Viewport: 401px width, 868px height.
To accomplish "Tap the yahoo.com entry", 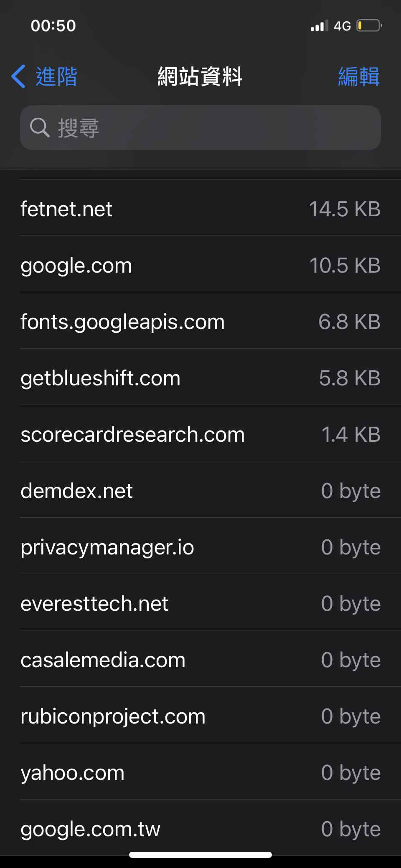I will tap(200, 772).
